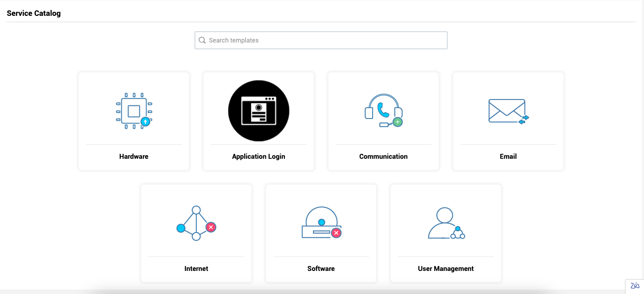Click the Communication category label
Screen dimensions: 644x294
383,156
